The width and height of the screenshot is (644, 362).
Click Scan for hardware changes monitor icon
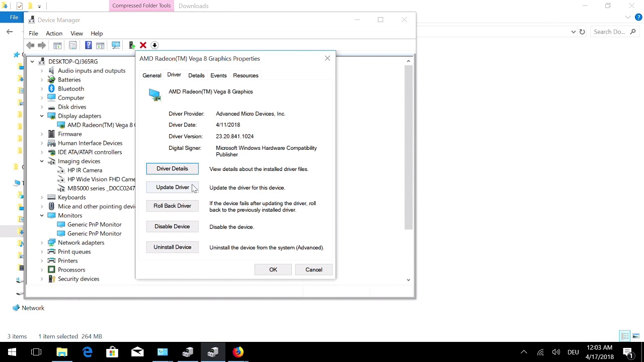pyautogui.click(x=116, y=45)
